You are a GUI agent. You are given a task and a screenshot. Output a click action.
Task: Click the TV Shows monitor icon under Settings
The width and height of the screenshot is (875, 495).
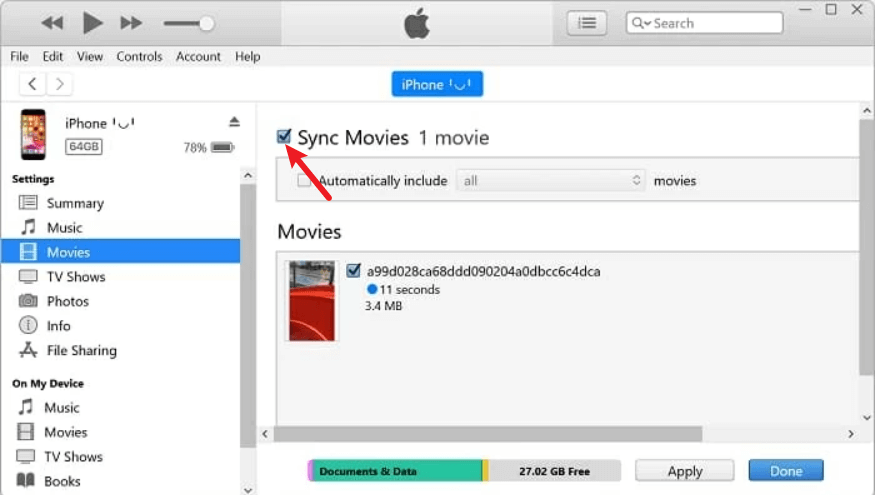point(28,276)
